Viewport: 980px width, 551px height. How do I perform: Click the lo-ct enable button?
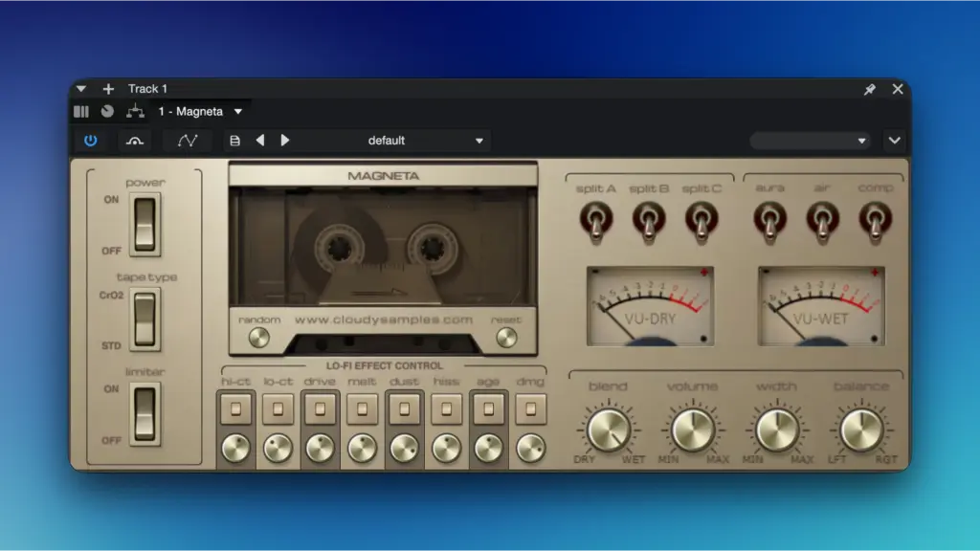click(x=278, y=409)
